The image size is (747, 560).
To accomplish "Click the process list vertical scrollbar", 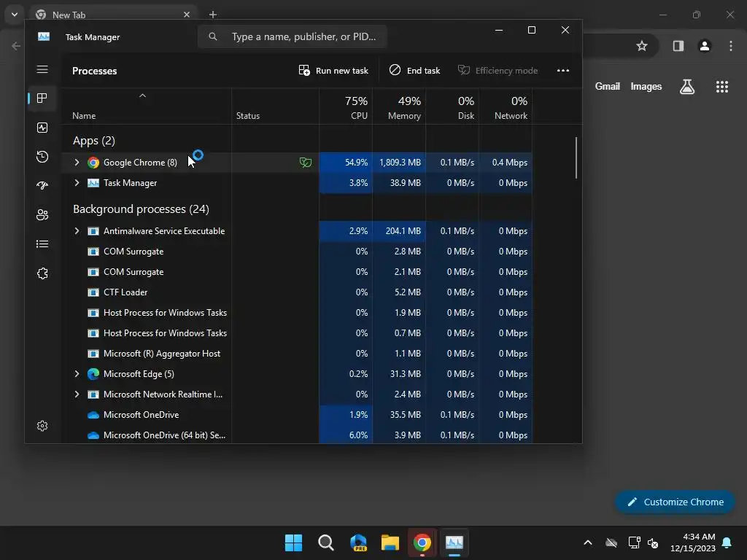I will click(x=576, y=157).
